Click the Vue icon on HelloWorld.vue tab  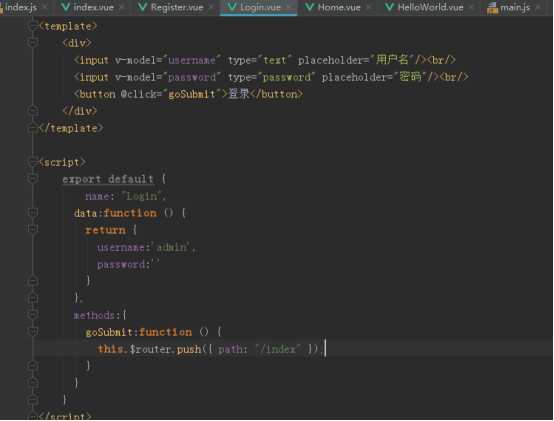389,7
